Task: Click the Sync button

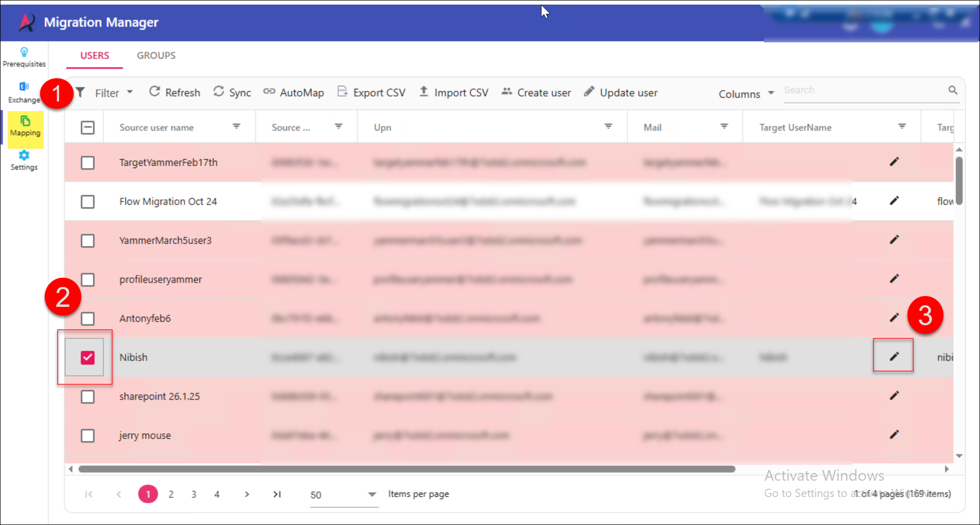Action: tap(232, 92)
